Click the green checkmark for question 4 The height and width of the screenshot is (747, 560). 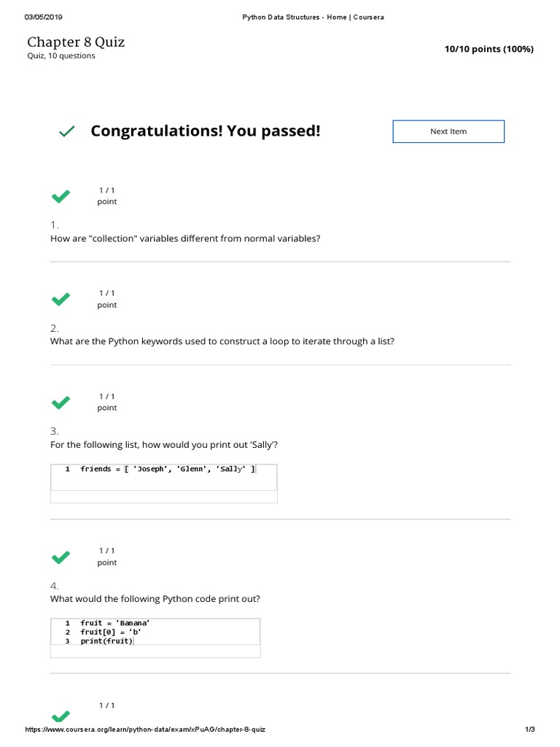click(x=61, y=557)
